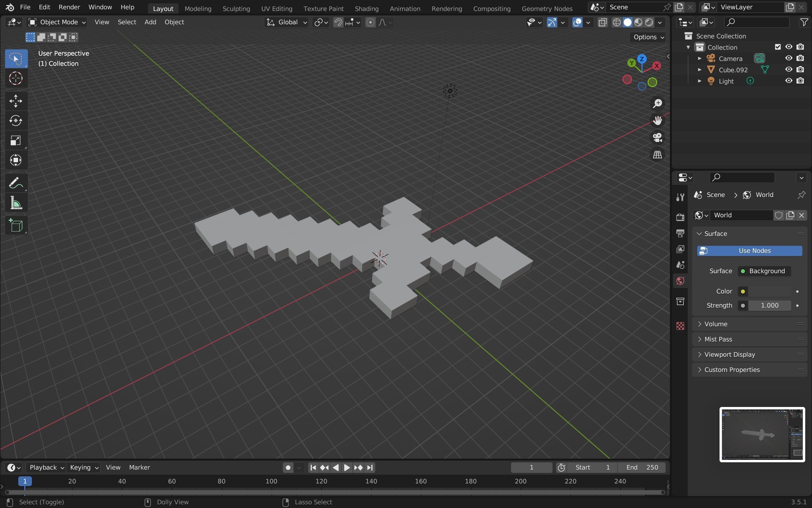Expand the Cube.092 tree item
Viewport: 812px width, 508px height.
point(699,69)
